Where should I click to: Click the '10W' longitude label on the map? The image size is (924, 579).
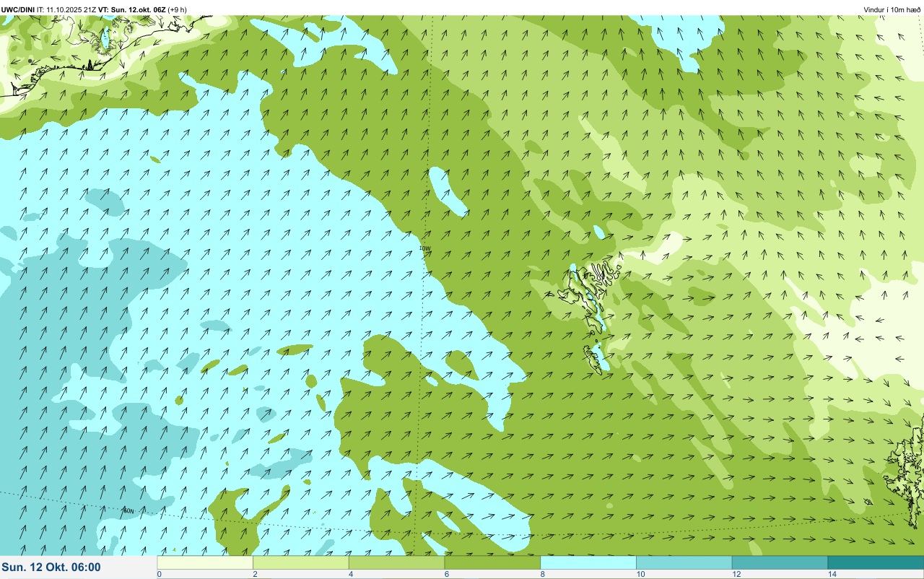(x=424, y=248)
